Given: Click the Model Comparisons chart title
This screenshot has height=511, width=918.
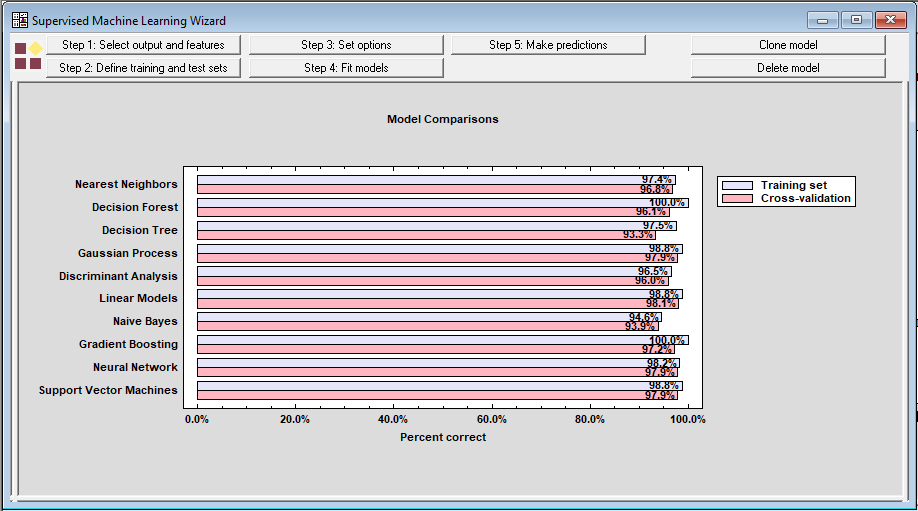Looking at the screenshot, I should [442, 119].
